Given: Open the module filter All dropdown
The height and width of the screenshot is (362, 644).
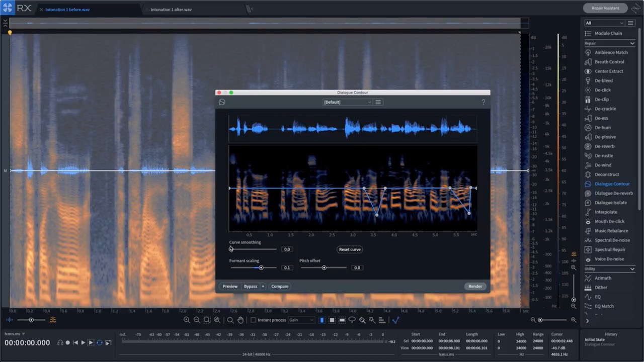Looking at the screenshot, I should tap(604, 23).
